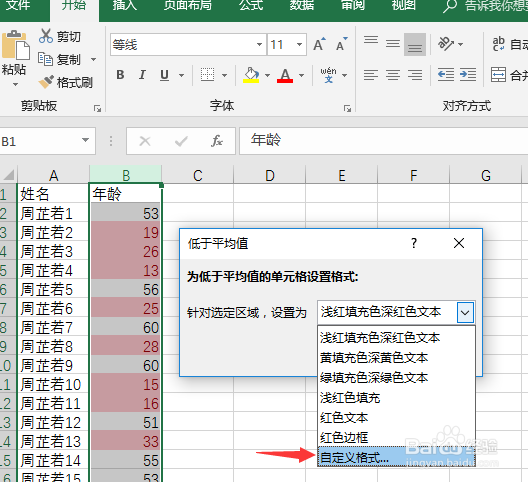Viewport: 528px width, 482px height.
Task: Click the formula bar showing 年龄
Action: pos(384,141)
